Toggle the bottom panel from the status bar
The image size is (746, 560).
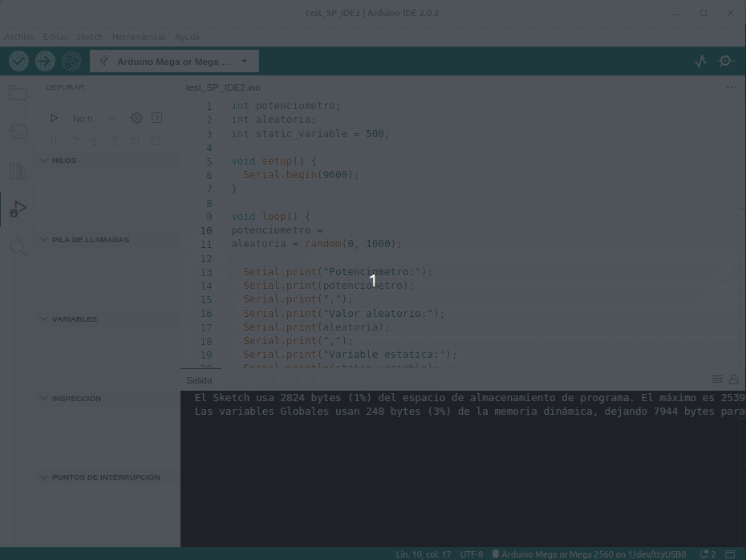[731, 554]
